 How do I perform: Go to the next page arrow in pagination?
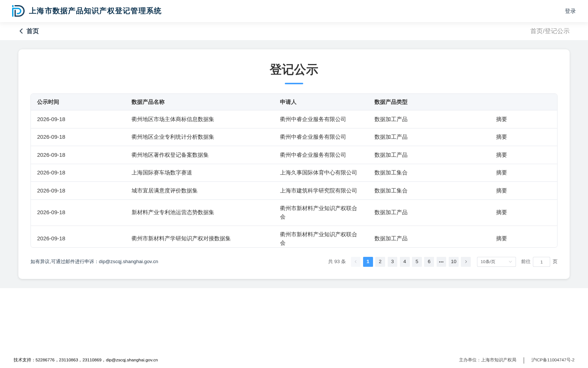click(466, 262)
